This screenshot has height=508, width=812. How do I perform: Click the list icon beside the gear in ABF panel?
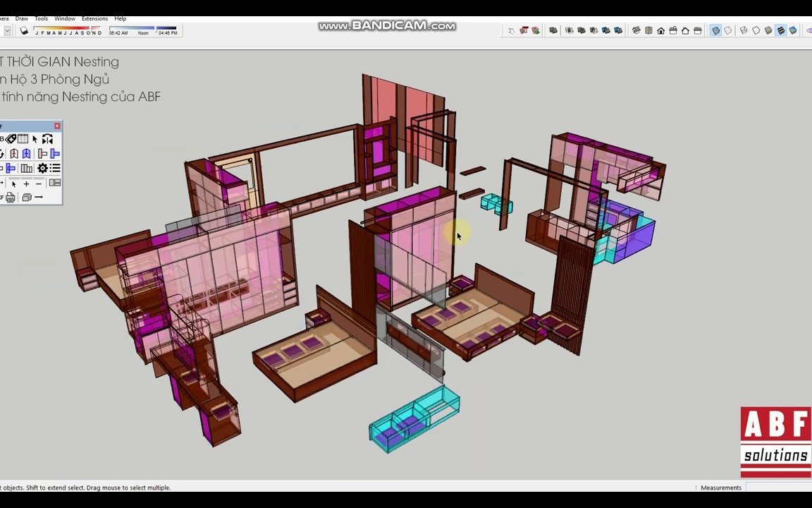coord(55,168)
